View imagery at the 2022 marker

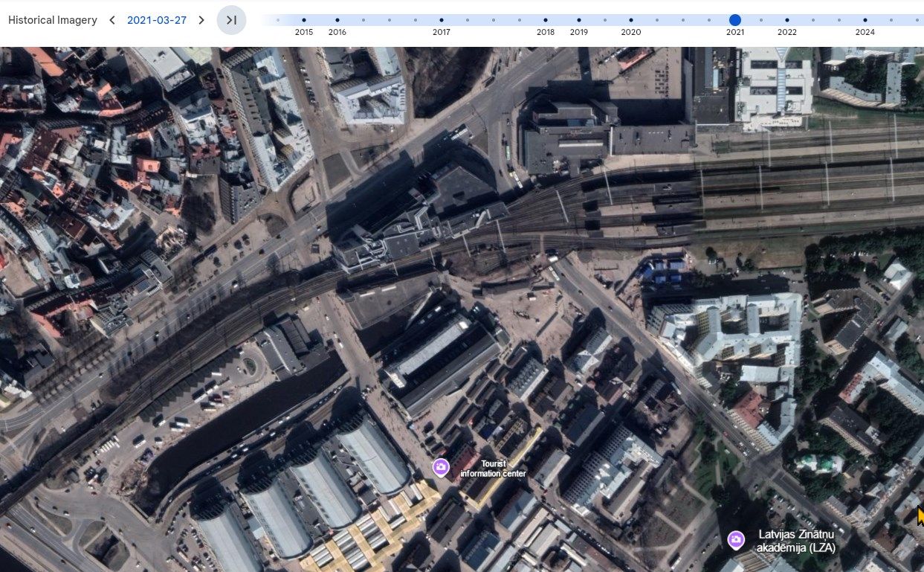tap(787, 20)
